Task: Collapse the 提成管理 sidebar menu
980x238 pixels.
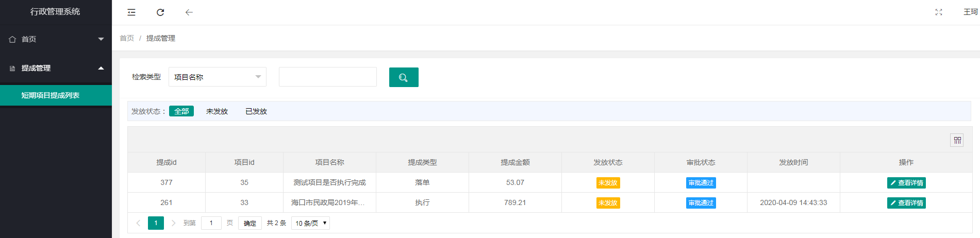Action: tap(56, 68)
